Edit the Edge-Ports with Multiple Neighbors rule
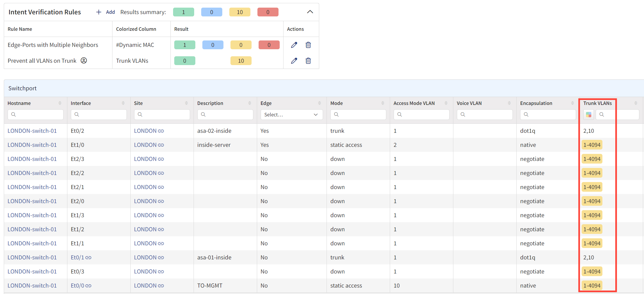 pos(294,45)
